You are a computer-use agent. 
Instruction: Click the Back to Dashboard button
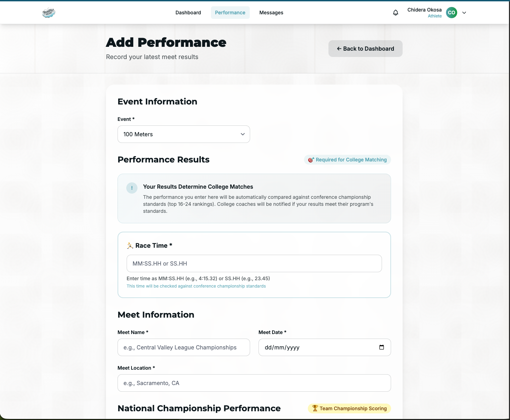coord(365,49)
